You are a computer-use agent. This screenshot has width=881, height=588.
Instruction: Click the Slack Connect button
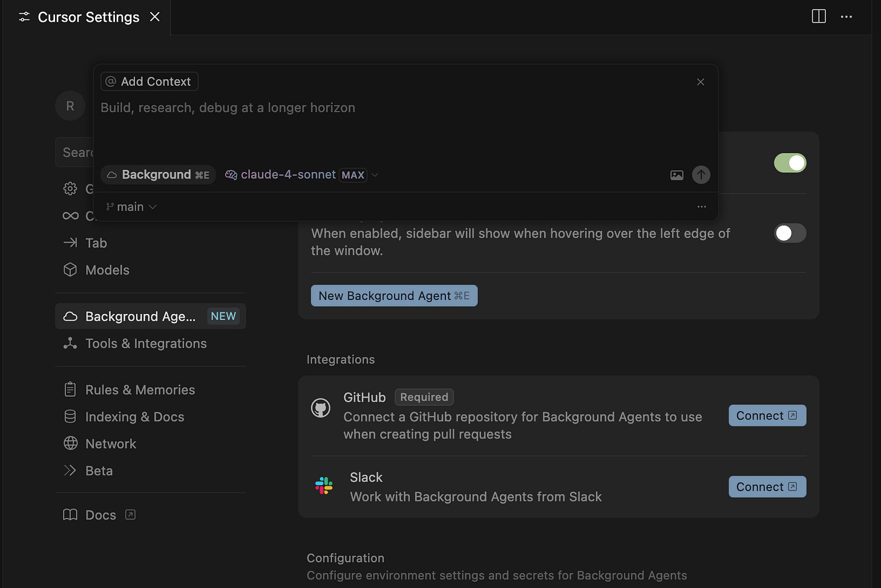[767, 487]
